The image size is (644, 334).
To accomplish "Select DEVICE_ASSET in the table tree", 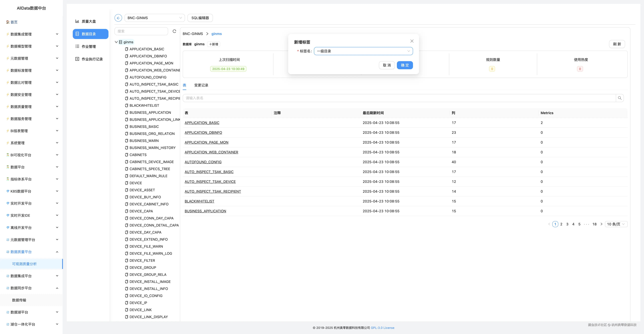I will tap(142, 190).
